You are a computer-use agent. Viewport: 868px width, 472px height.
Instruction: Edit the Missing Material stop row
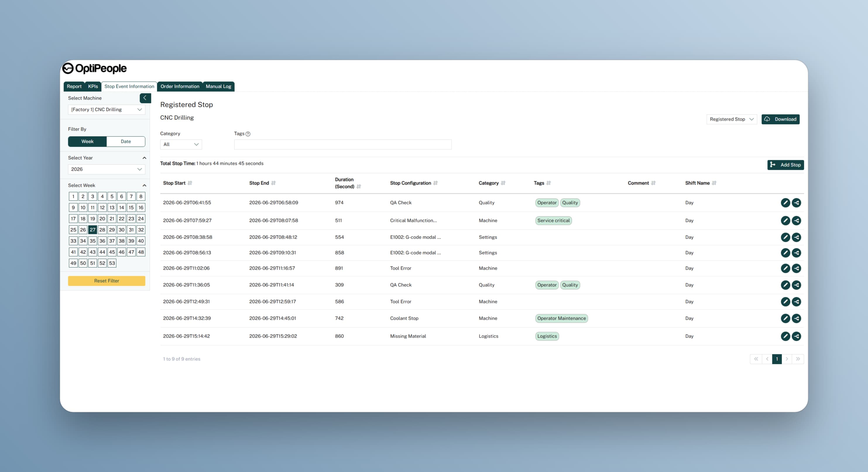tap(785, 336)
